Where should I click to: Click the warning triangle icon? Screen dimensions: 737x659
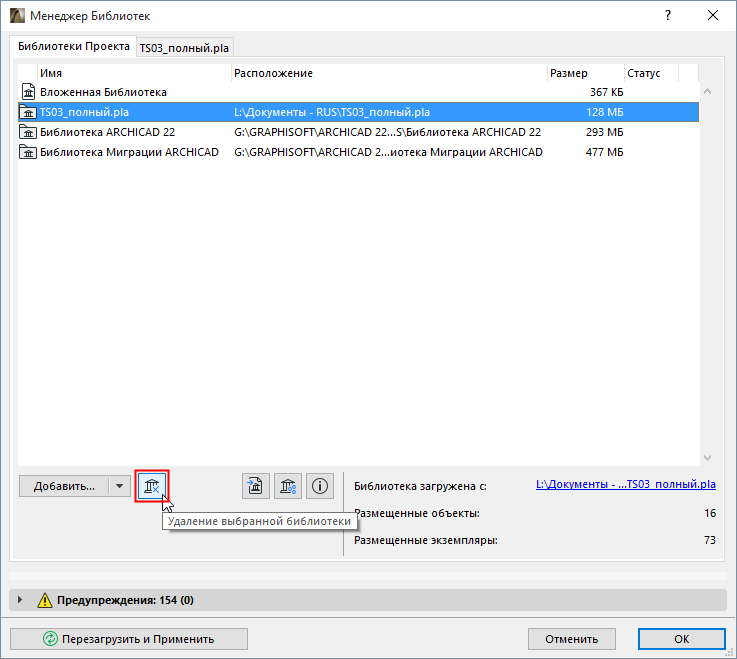pyautogui.click(x=45, y=600)
